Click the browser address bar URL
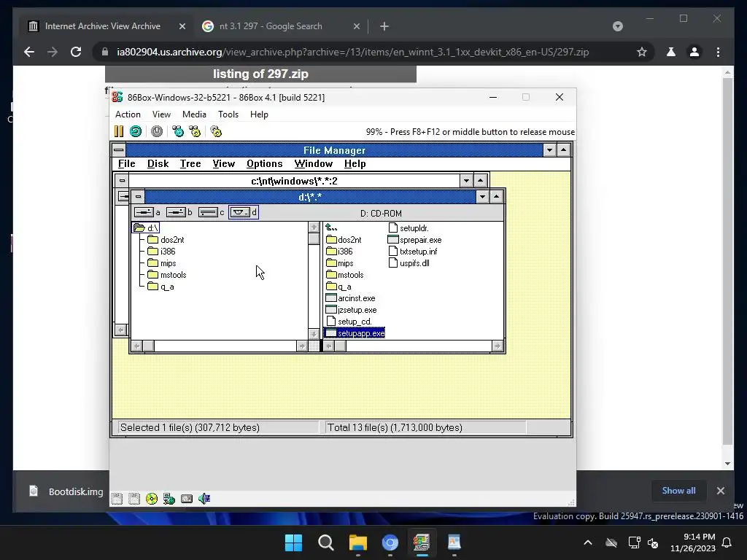This screenshot has height=560, width=747. pos(352,52)
